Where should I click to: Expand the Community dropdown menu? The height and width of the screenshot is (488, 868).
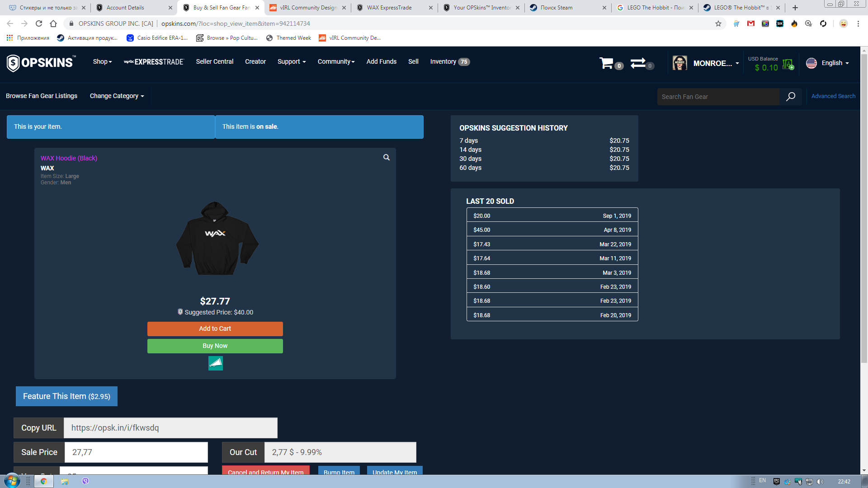coord(336,62)
